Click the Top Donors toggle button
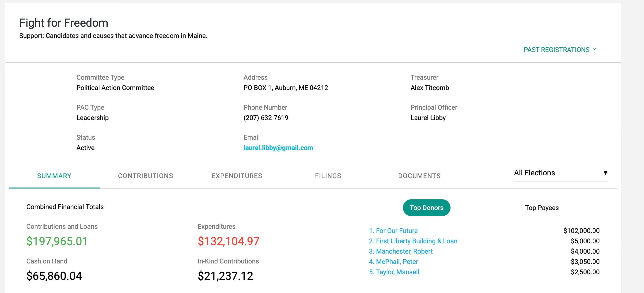 point(426,208)
